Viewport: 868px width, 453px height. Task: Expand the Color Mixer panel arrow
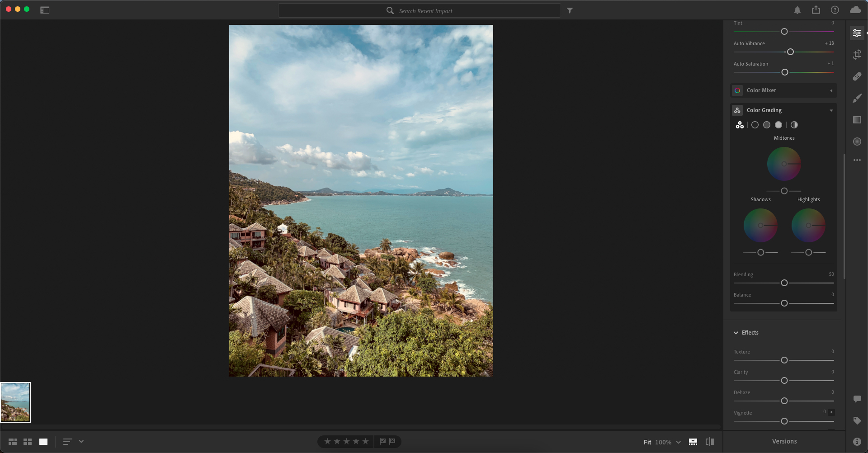pyautogui.click(x=831, y=90)
